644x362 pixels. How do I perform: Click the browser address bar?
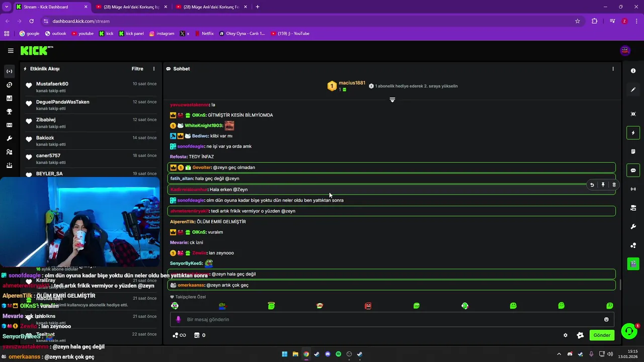307,21
